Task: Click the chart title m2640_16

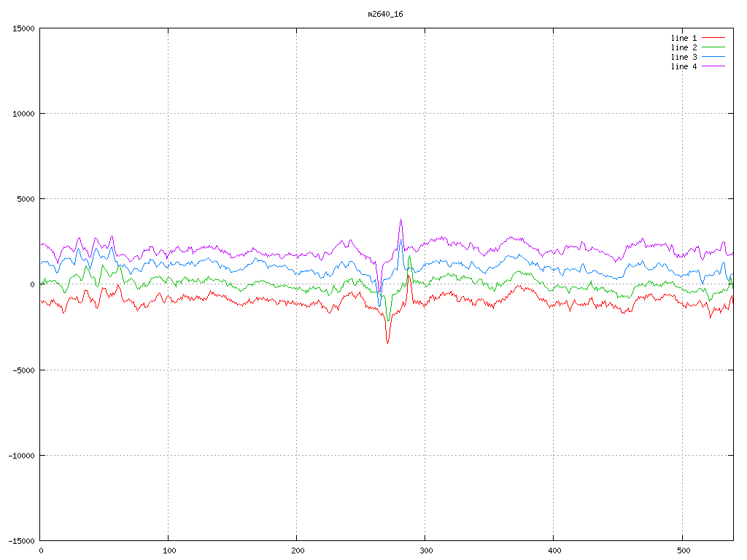Action: [x=385, y=14]
